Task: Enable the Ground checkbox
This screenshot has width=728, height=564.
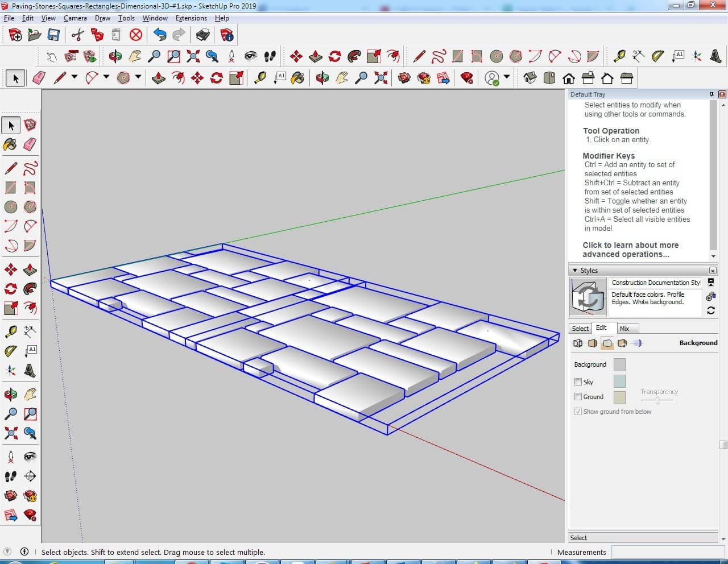Action: point(578,397)
